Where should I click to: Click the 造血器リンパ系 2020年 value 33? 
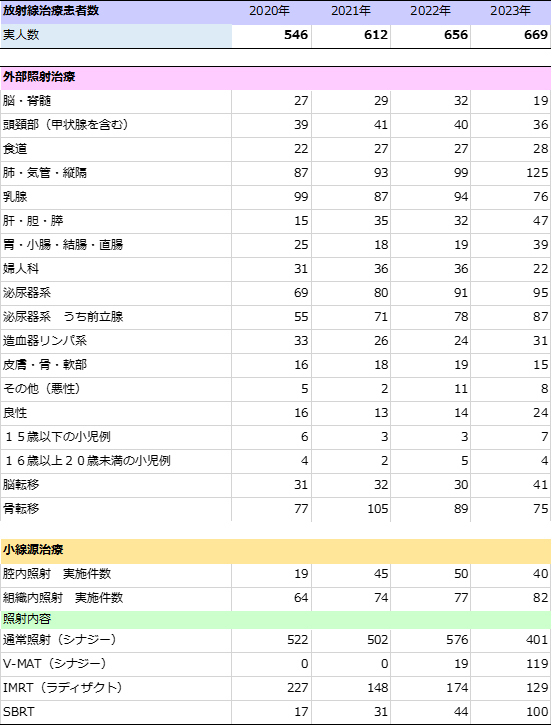[301, 341]
